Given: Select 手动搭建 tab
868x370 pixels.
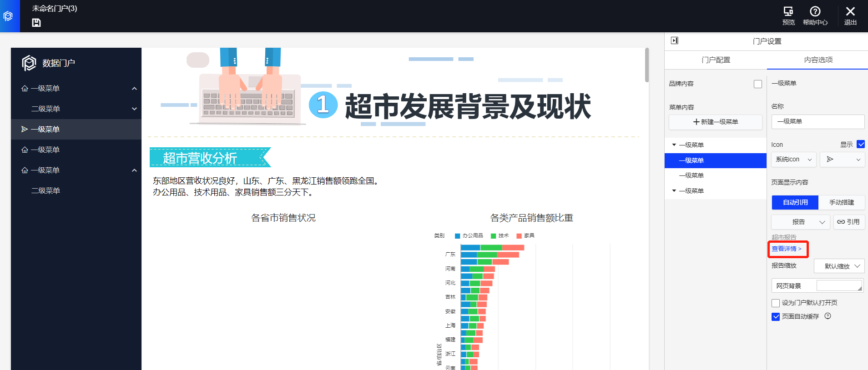Looking at the screenshot, I should click(842, 202).
